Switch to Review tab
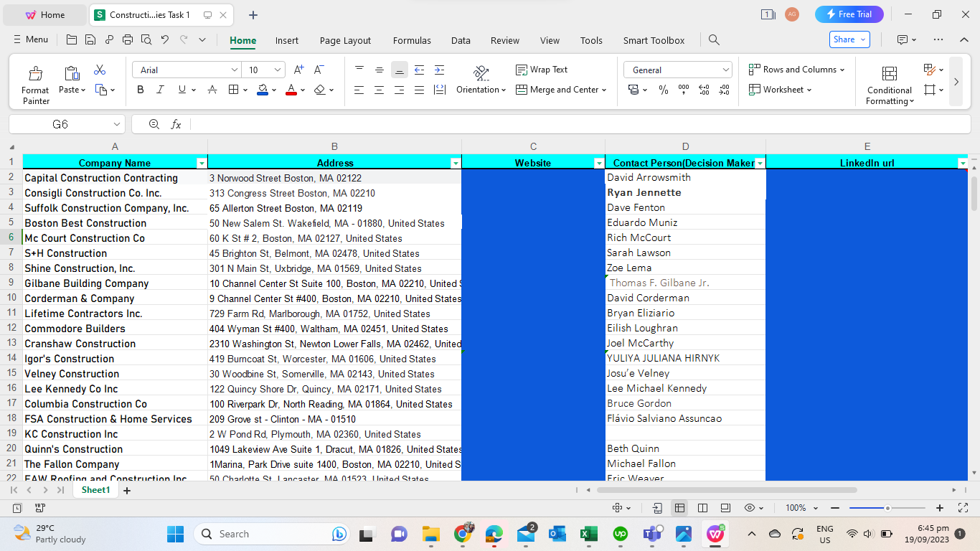This screenshot has width=980, height=551. tap(505, 40)
